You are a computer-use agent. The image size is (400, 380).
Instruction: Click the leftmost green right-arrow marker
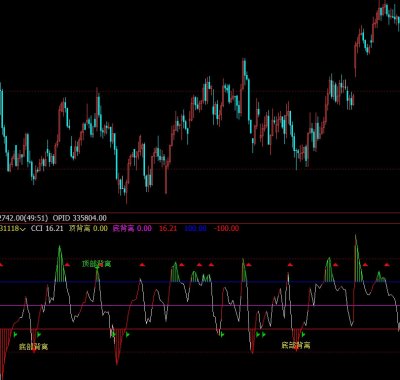(x=15, y=334)
